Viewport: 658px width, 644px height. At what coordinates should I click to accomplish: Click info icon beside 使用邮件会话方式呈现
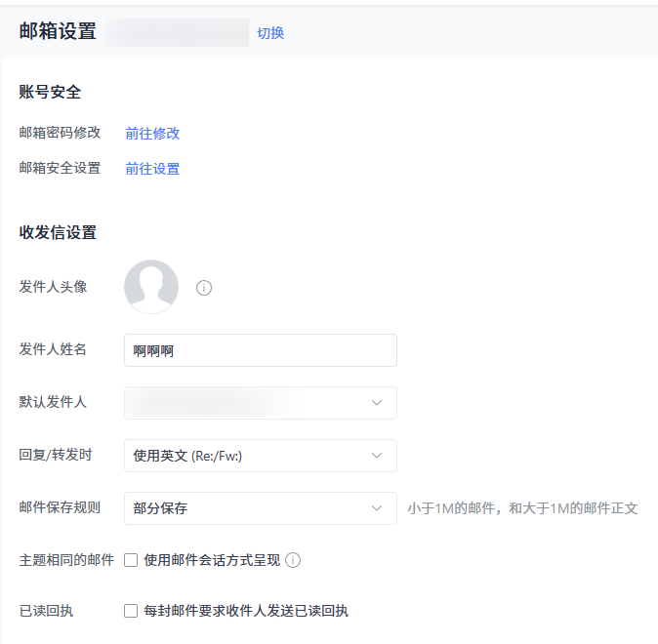[x=293, y=560]
